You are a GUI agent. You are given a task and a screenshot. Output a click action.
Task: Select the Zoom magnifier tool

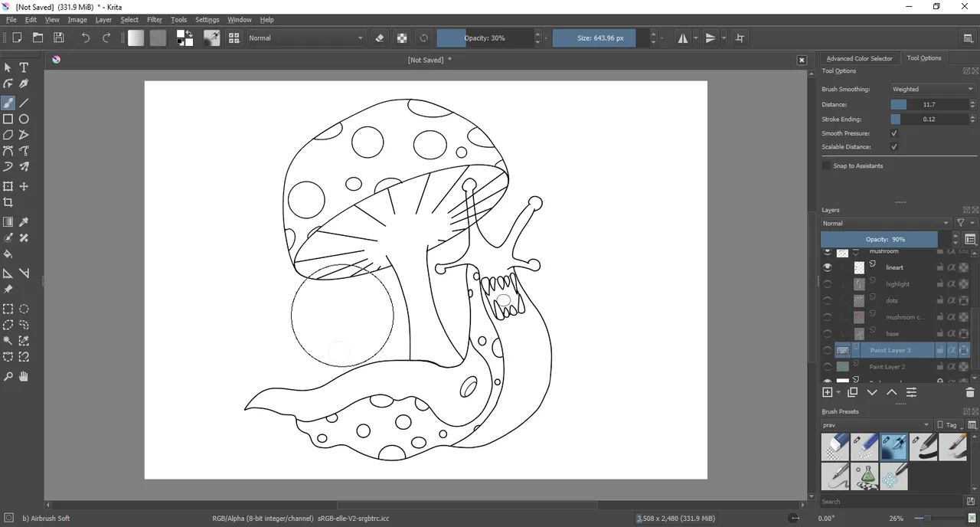click(8, 377)
